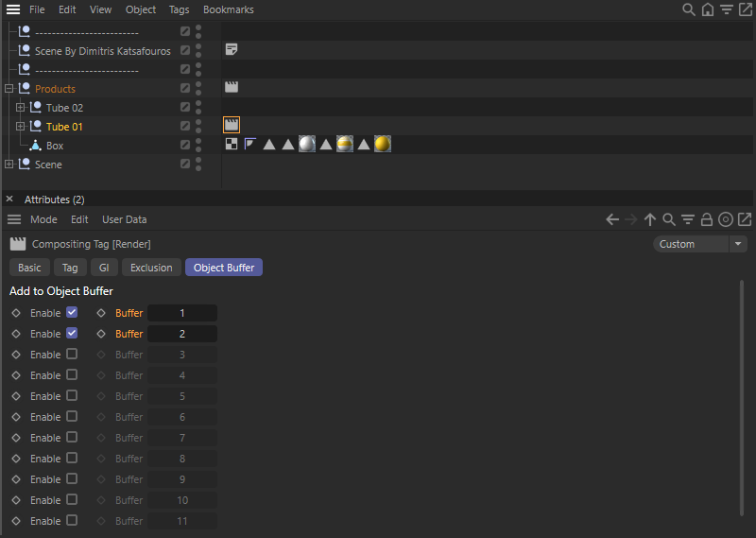The image size is (756, 538).
Task: Check Enable checkbox for Buffer 3
Action: (72, 354)
